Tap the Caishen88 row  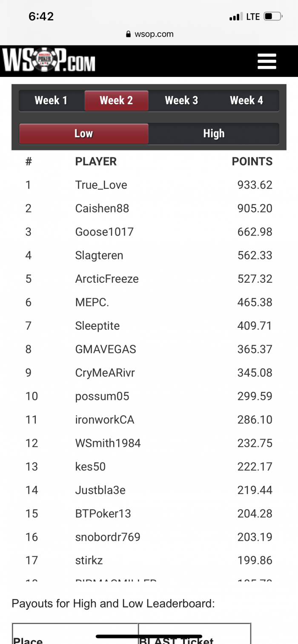[x=149, y=208]
